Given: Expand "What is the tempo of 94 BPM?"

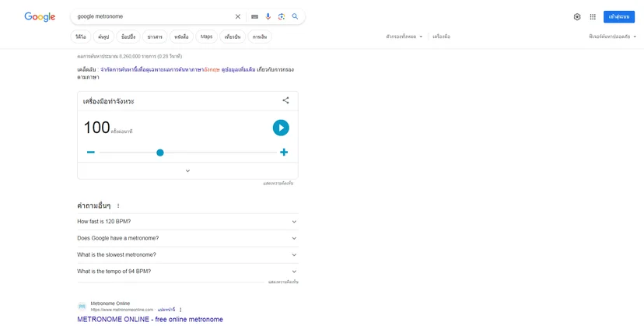Looking at the screenshot, I should click(187, 272).
